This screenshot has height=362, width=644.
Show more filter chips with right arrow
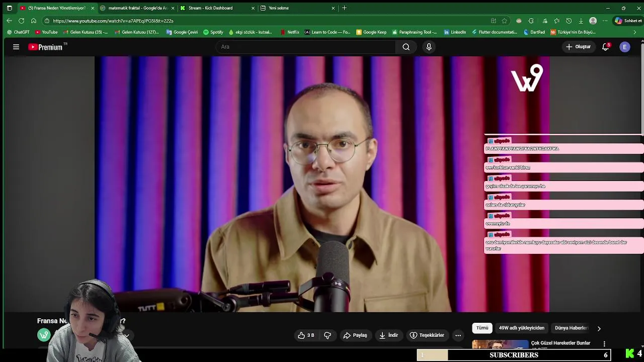[599, 328]
